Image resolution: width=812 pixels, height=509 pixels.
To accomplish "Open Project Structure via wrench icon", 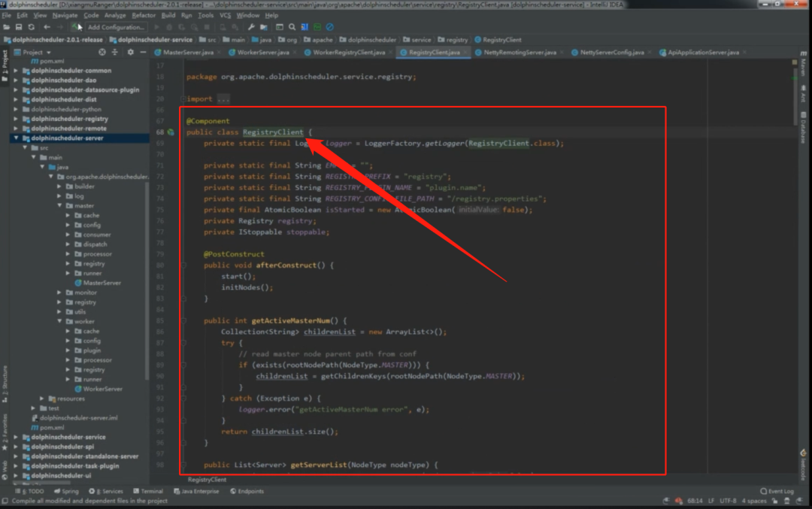I will click(x=251, y=27).
